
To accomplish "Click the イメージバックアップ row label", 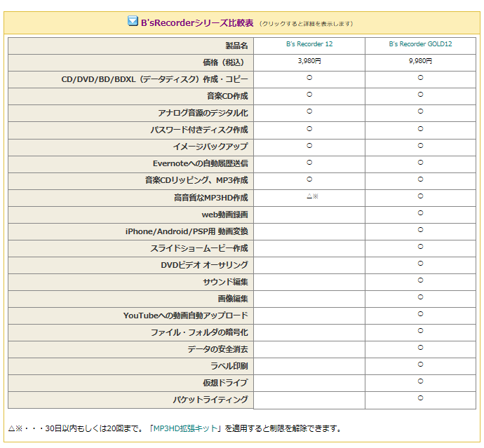I will (x=210, y=147).
